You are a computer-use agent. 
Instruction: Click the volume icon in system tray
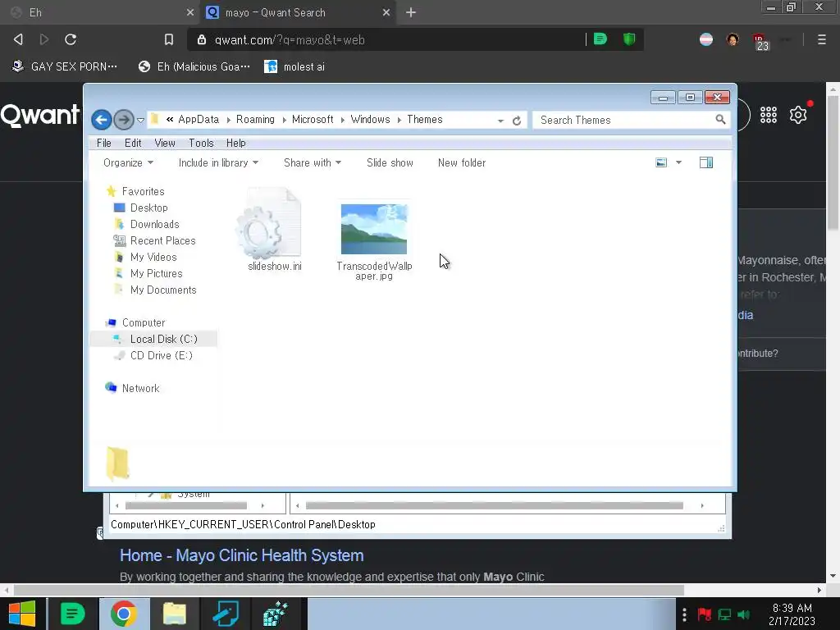[x=743, y=614]
